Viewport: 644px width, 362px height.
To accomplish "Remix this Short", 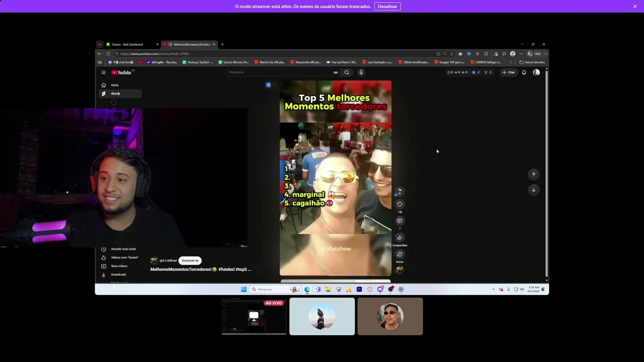I will [399, 254].
